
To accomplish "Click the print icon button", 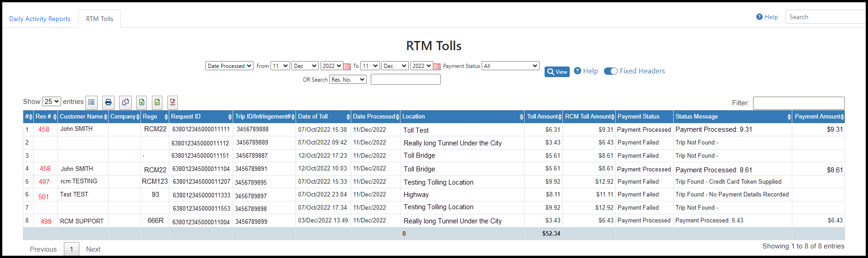I will (x=108, y=103).
